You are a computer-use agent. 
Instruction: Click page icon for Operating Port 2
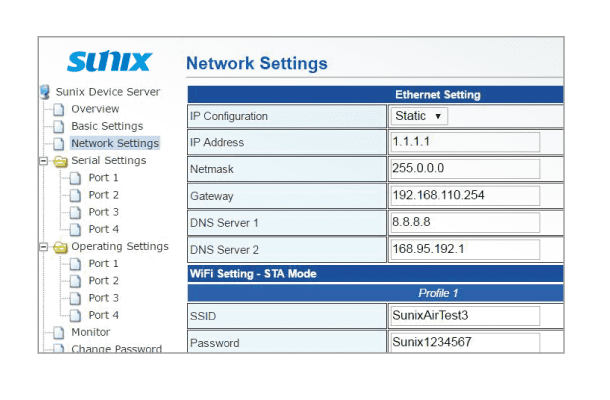point(75,281)
